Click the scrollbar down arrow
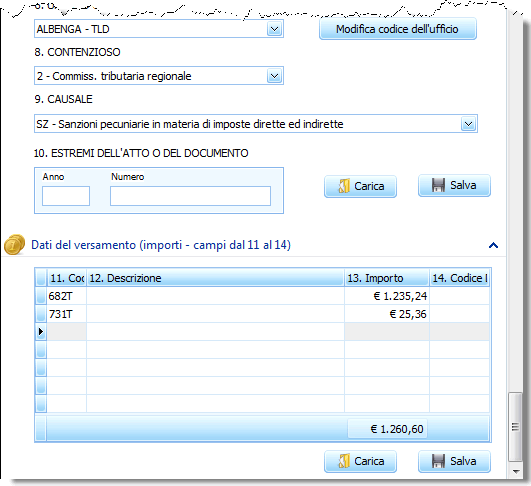This screenshot has width=531, height=486. (516, 471)
